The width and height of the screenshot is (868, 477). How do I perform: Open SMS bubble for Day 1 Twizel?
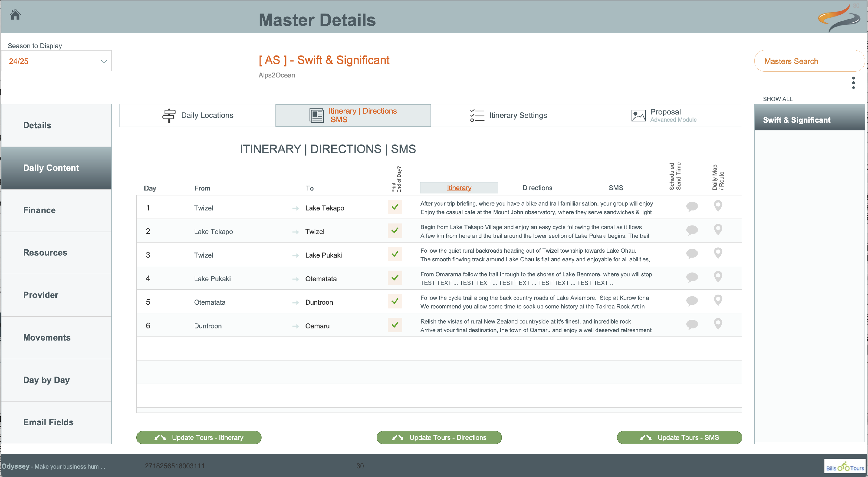692,206
